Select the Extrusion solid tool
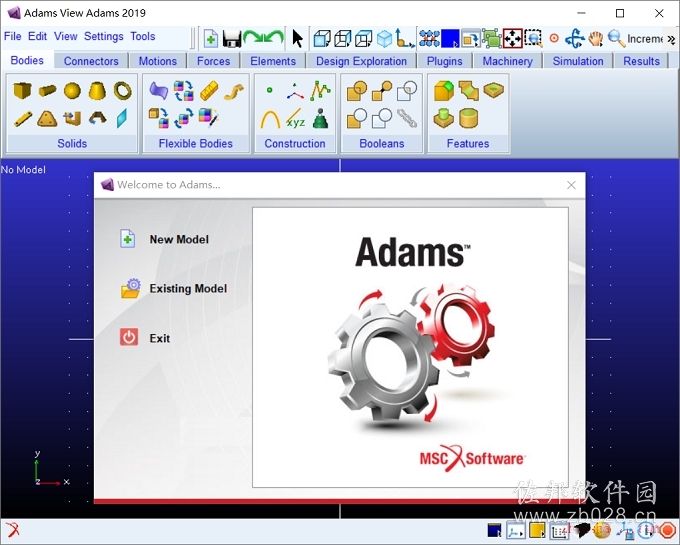680x545 pixels. tap(72, 118)
